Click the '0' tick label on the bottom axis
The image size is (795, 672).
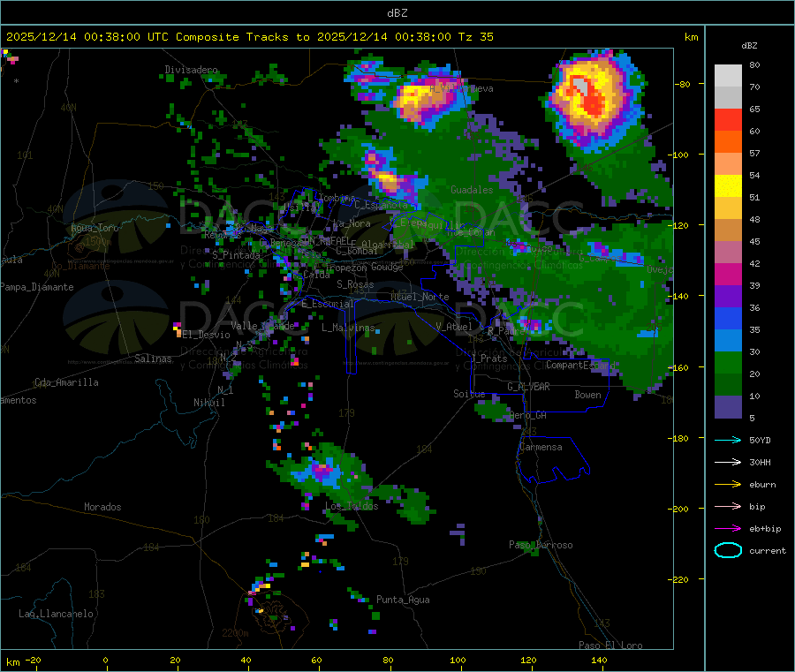105,660
